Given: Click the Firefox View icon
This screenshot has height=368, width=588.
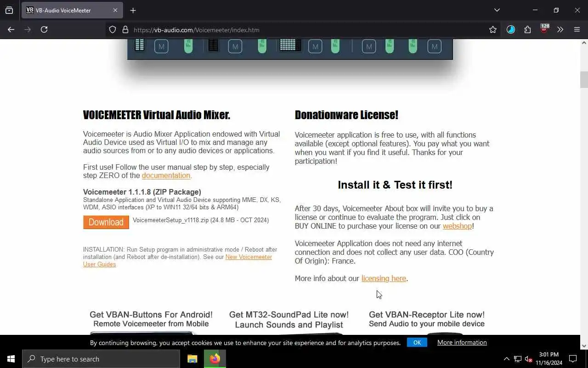Looking at the screenshot, I should pos(9,10).
